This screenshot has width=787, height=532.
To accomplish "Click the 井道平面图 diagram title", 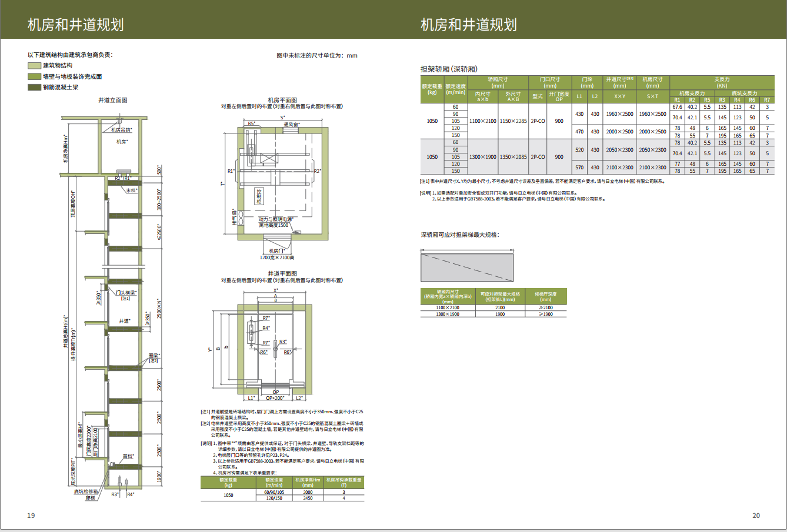I will click(x=282, y=274).
